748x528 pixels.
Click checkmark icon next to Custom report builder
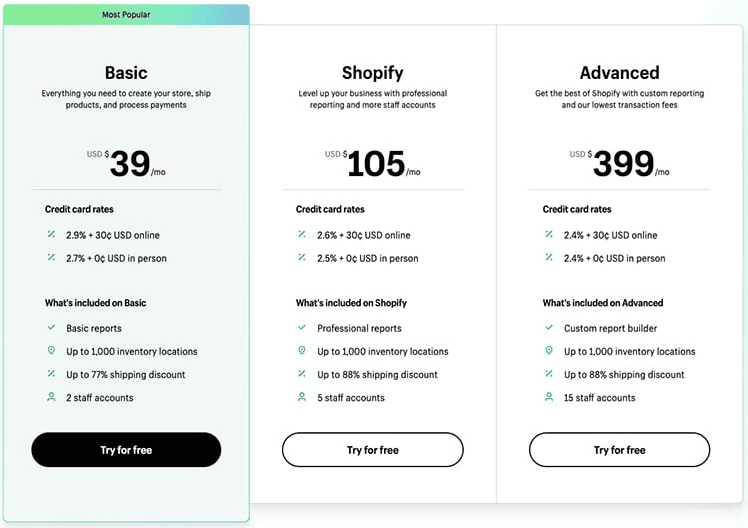pyautogui.click(x=548, y=328)
